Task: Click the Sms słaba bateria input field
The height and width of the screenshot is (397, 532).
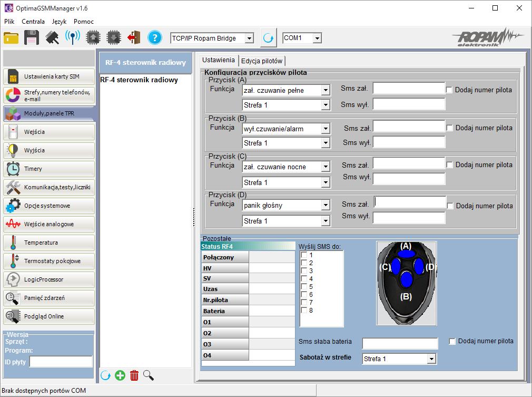Action: [x=400, y=343]
